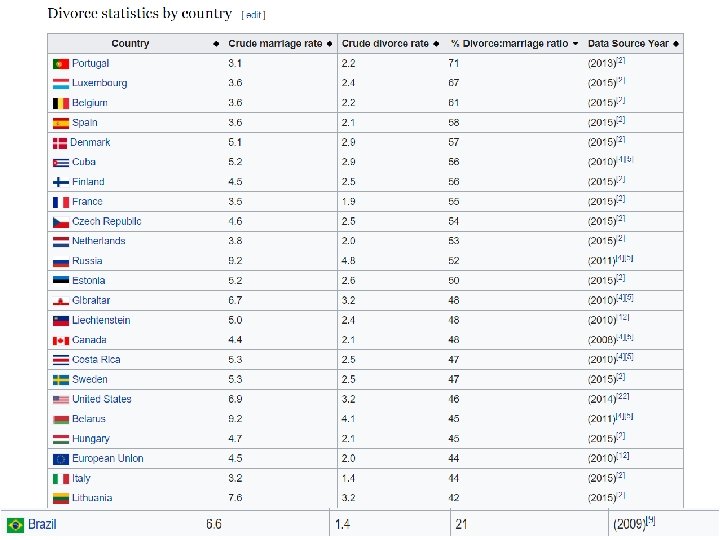
Task: Click the edit link beside section heading
Action: [x=253, y=15]
